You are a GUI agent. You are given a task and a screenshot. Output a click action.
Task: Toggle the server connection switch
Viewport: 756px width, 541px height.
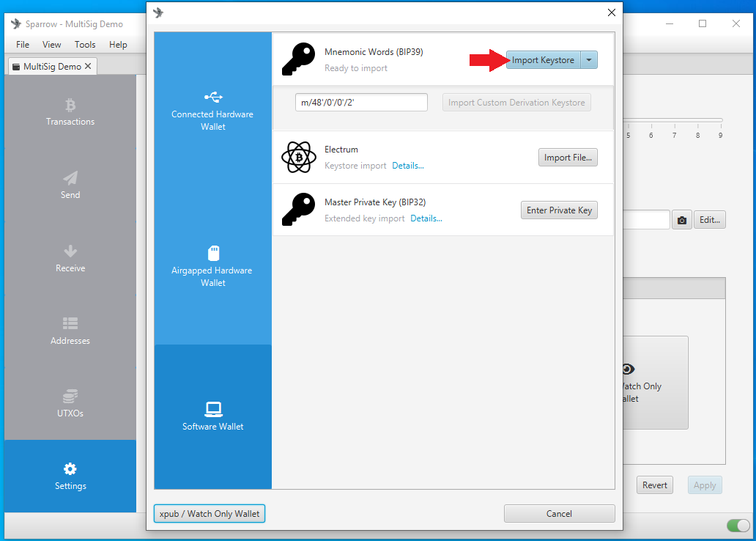(738, 525)
